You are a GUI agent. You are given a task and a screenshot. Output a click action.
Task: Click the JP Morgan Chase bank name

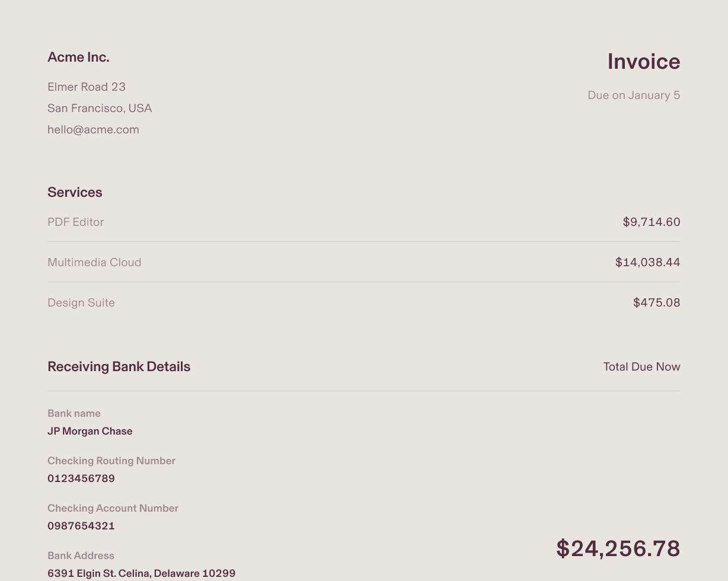[90, 432]
